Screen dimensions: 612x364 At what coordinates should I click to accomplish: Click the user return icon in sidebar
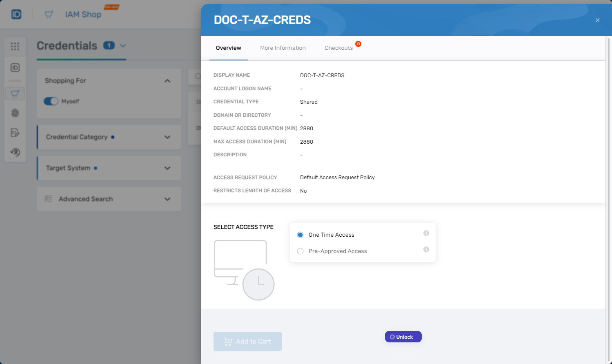[15, 152]
